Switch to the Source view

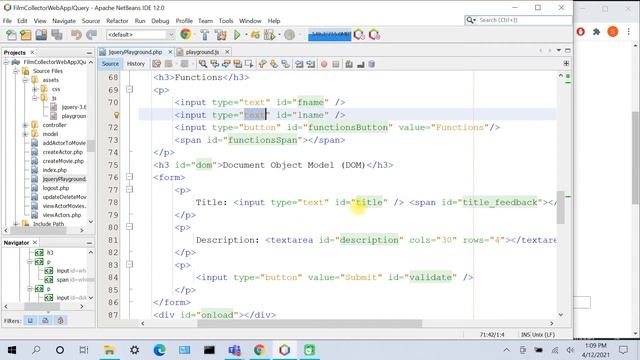coord(110,64)
